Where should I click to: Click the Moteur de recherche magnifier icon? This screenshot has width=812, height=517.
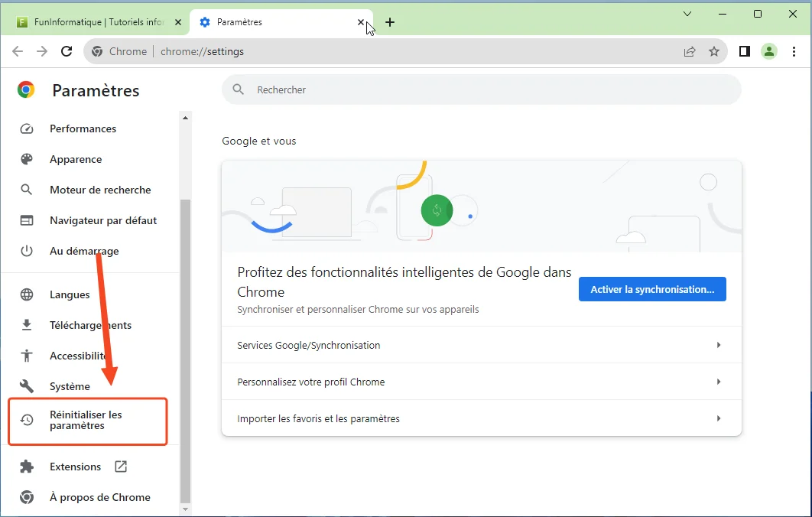point(27,190)
